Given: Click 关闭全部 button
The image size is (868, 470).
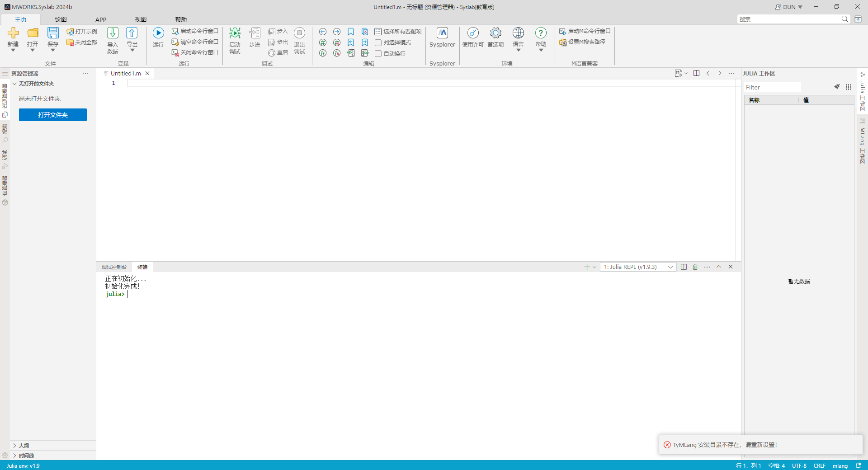Looking at the screenshot, I should [82, 42].
